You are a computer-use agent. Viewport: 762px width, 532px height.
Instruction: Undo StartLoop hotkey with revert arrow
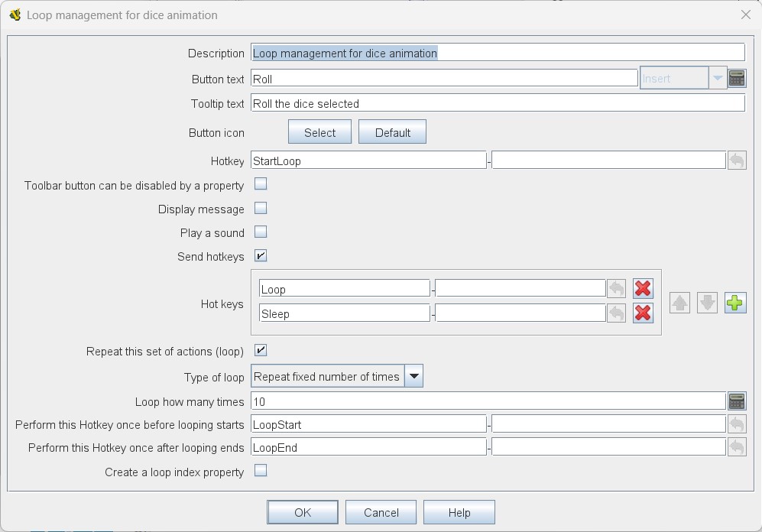coord(737,161)
